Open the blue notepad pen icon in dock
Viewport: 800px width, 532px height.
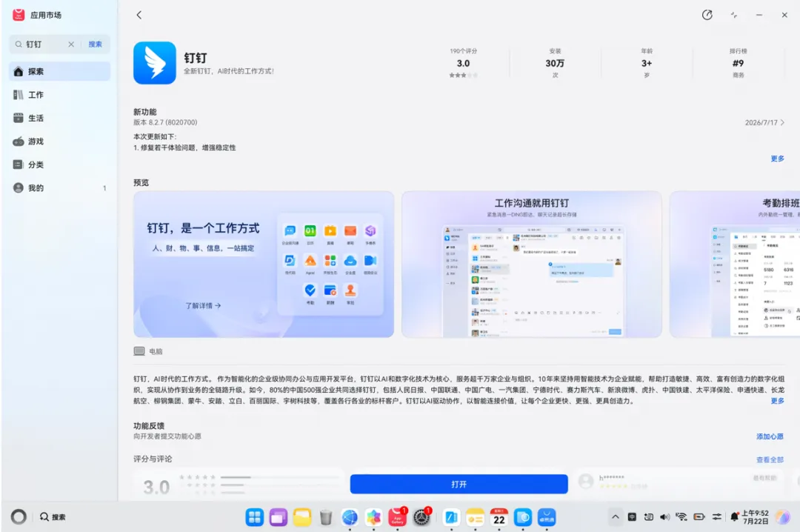click(x=452, y=518)
